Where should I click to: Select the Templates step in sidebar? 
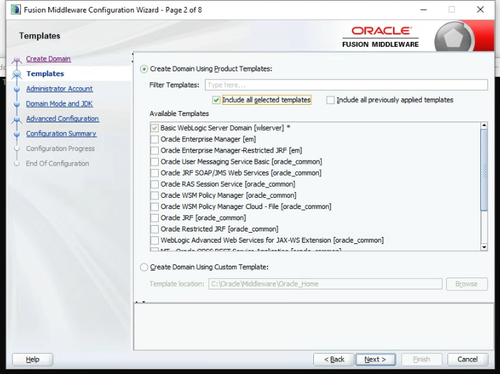(45, 74)
